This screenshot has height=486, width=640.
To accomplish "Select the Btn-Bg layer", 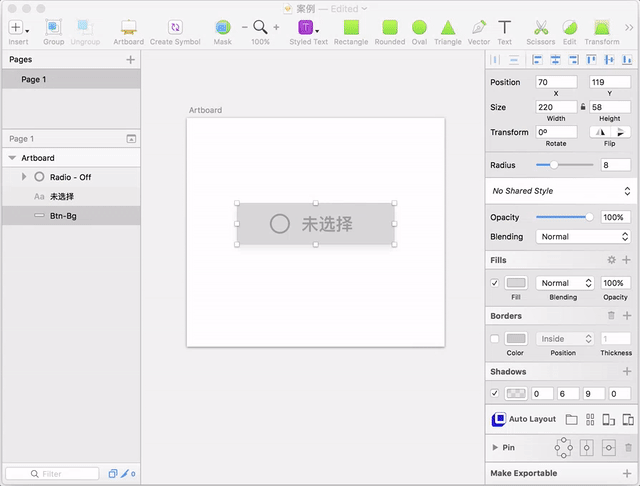I will pos(71,215).
